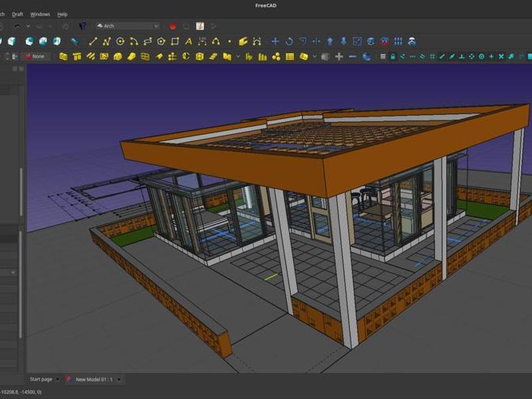Switch to the Start page tab
The image size is (532, 399).
tap(41, 379)
